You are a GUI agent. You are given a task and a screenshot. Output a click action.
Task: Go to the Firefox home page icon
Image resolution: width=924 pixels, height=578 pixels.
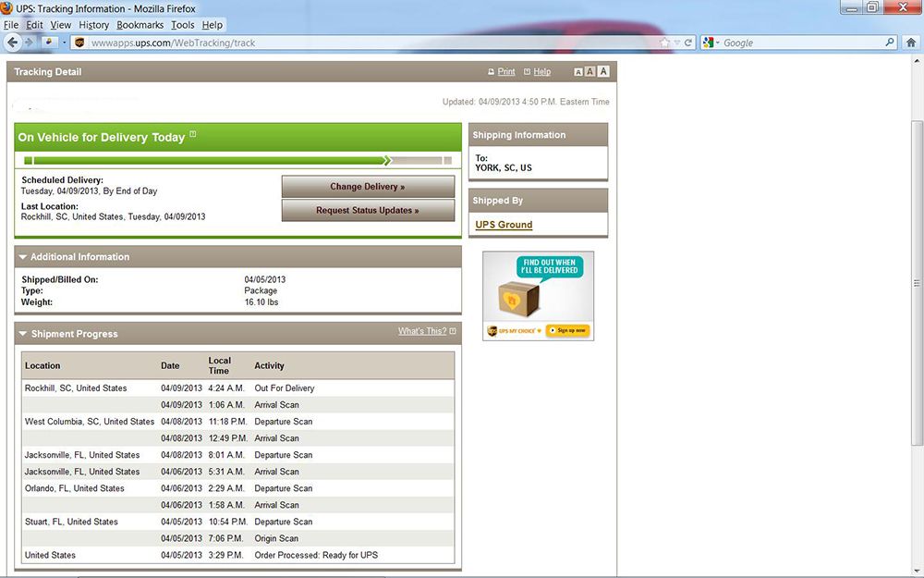911,43
